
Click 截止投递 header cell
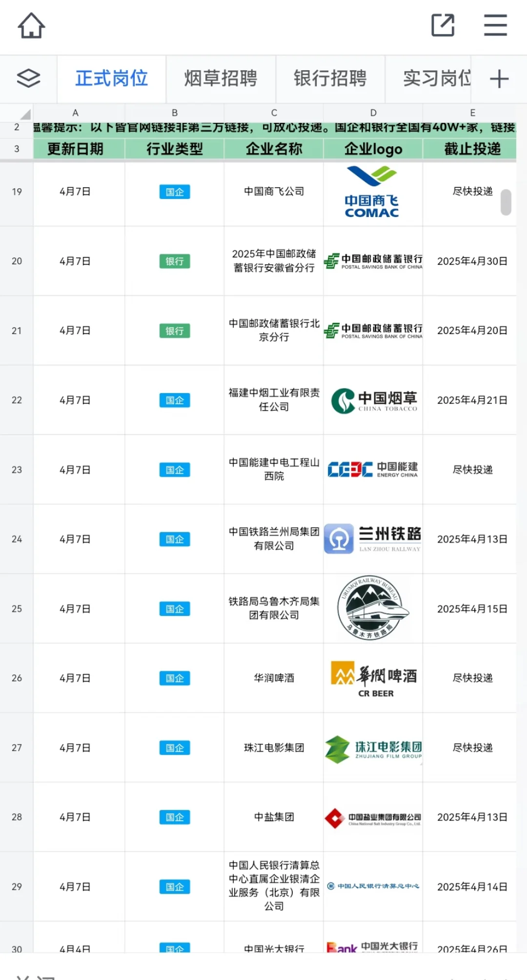(x=472, y=149)
